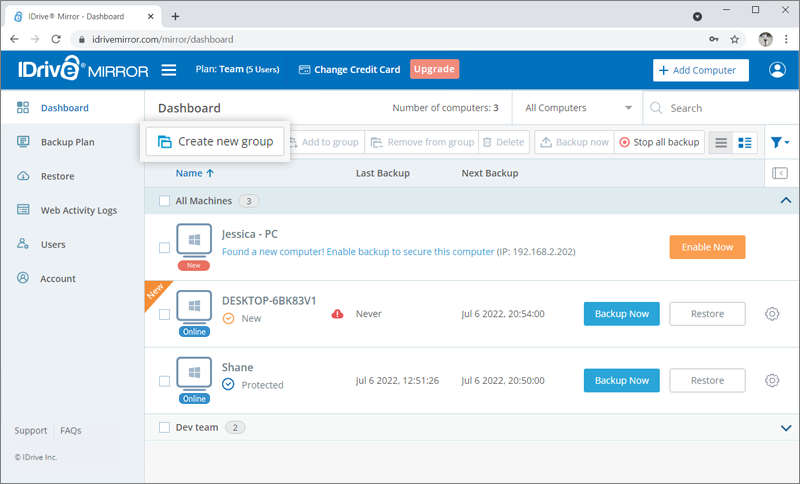Click Restore for Shane
Screen dimensions: 800x484
(x=707, y=380)
